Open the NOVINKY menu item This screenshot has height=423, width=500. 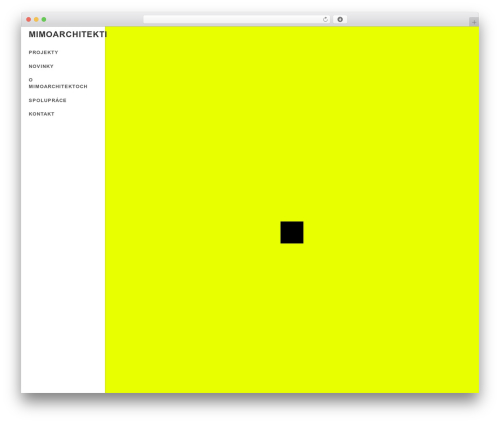[x=41, y=66]
